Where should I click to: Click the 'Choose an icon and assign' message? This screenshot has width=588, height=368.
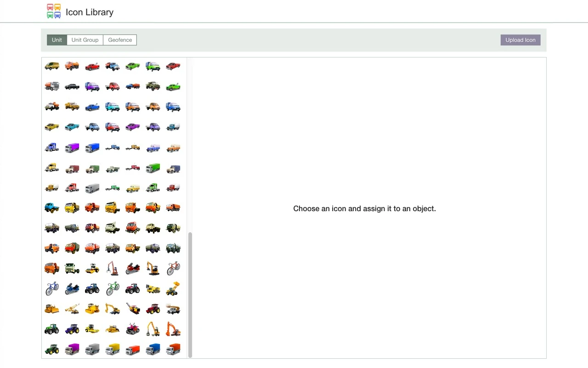pos(365,208)
